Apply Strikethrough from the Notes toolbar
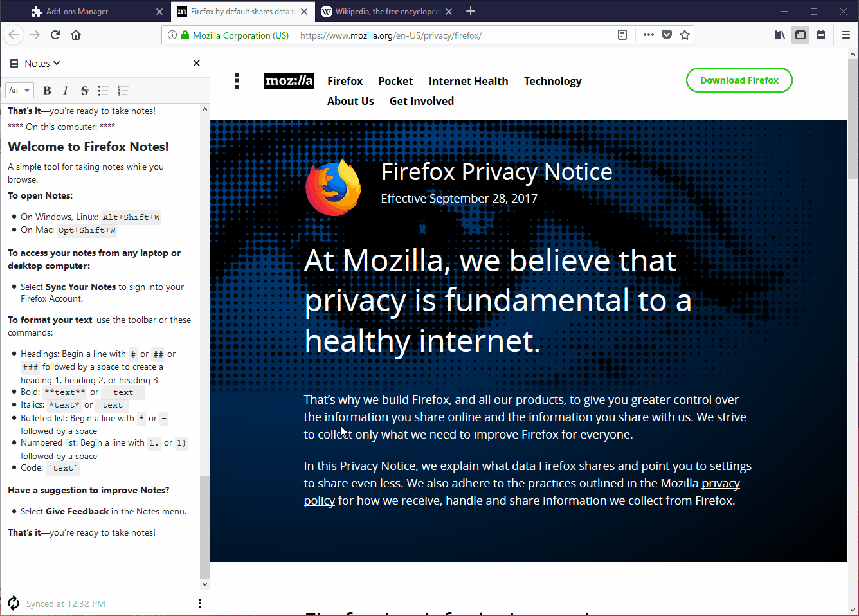The width and height of the screenshot is (859, 616). point(84,91)
